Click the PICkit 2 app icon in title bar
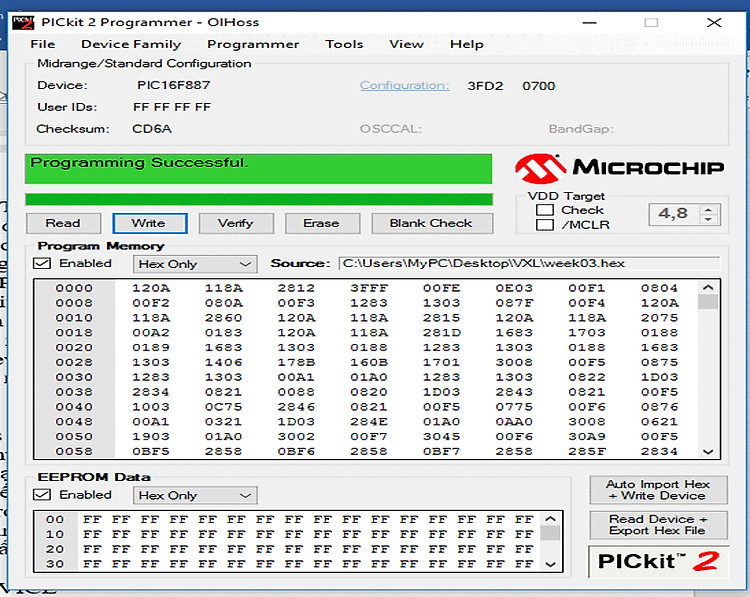Viewport: 750px width, 597px height. point(24,21)
